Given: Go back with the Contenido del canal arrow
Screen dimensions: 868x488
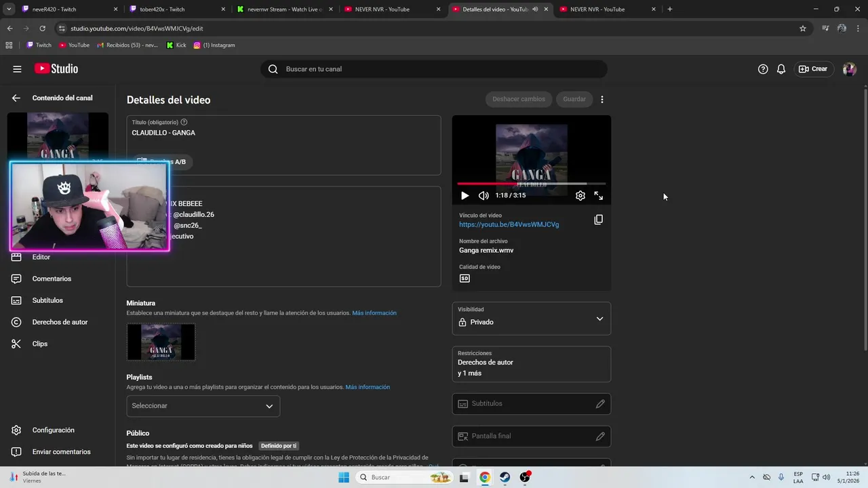Looking at the screenshot, I should (16, 98).
